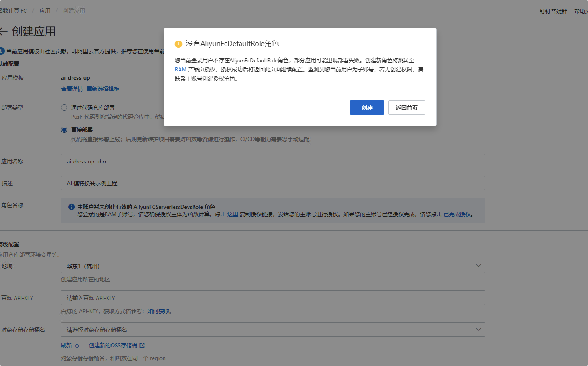Screen dimensions: 588x366
Task: Click 重新选择模板 to change template
Action: 102,89
